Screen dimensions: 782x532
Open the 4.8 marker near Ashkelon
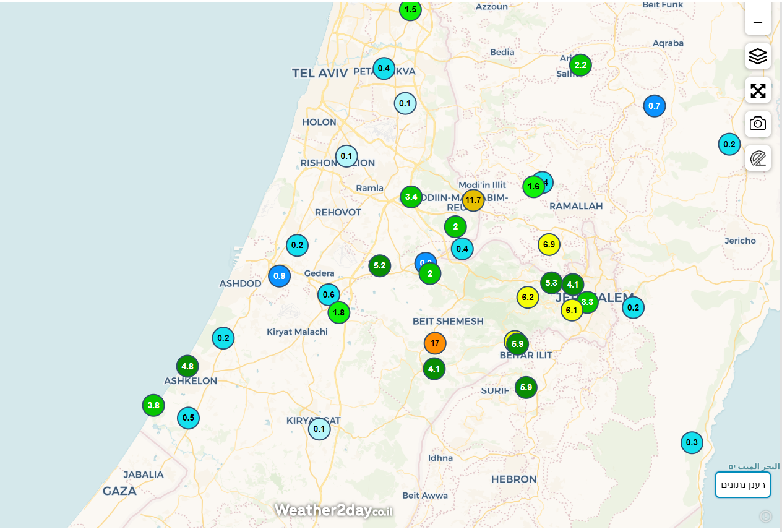coord(187,366)
